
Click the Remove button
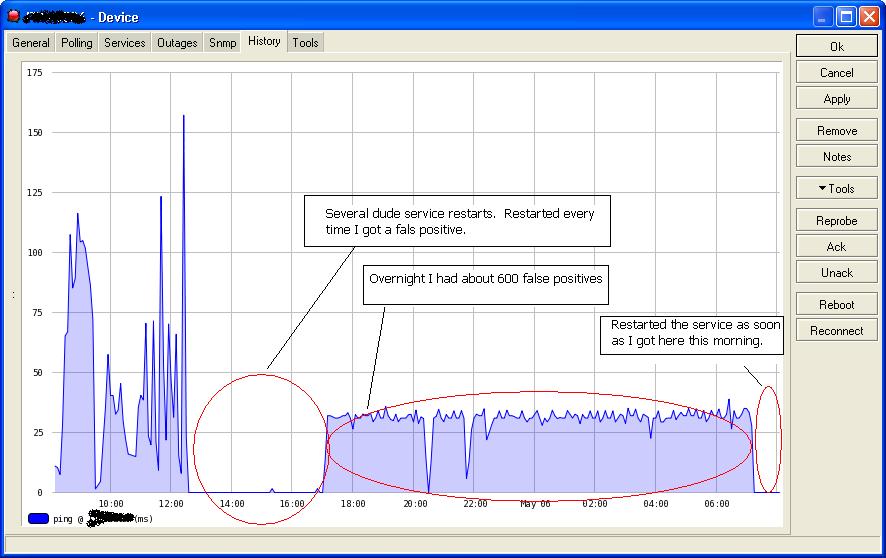837,130
